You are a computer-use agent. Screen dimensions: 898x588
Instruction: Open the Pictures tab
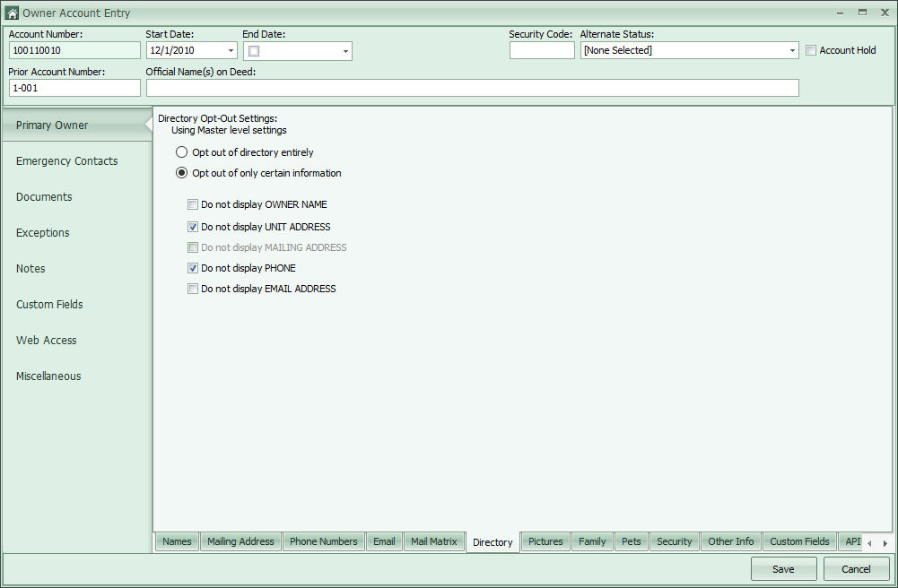pos(545,541)
